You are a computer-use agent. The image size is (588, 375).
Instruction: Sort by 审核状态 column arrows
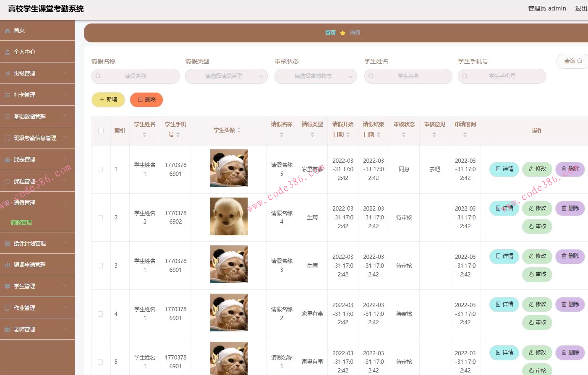[404, 135]
